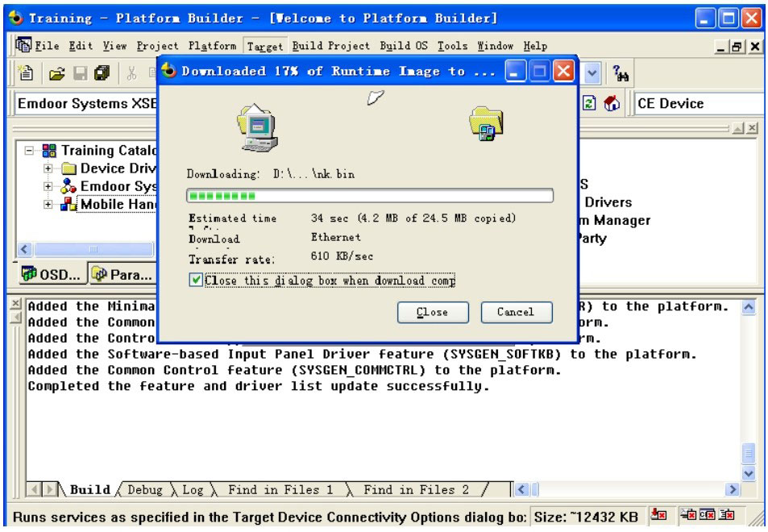Switch to the Find in Files 2 tab
768x532 pixels.
click(417, 489)
